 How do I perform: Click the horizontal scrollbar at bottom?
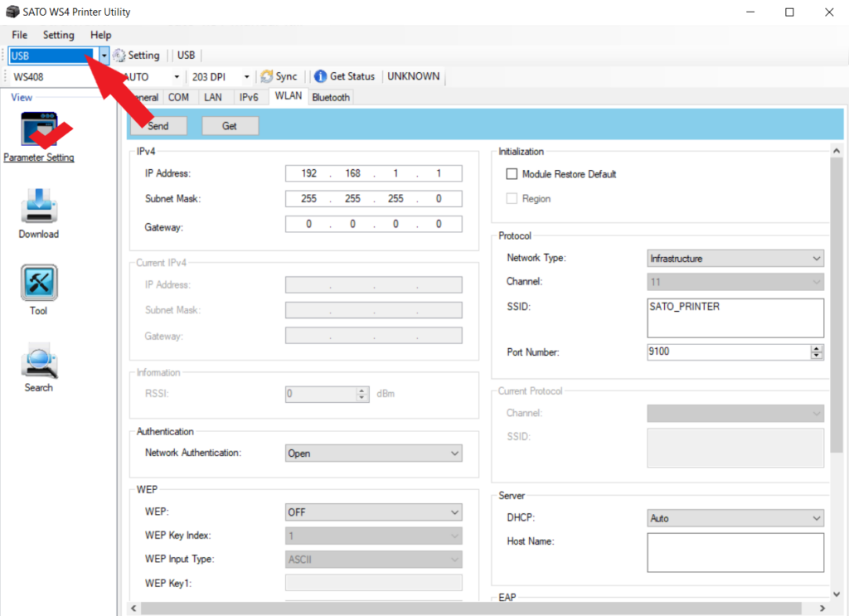click(x=471, y=609)
